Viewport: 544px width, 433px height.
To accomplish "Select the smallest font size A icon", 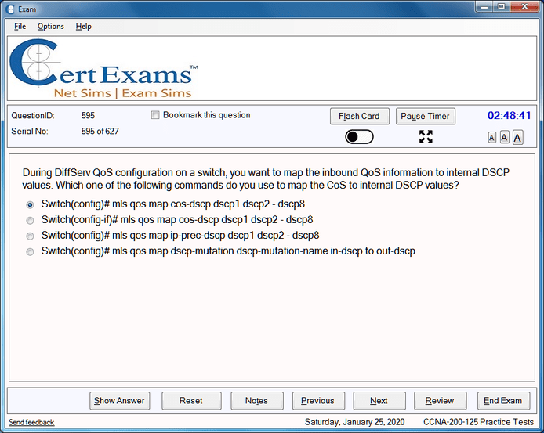I will point(492,138).
